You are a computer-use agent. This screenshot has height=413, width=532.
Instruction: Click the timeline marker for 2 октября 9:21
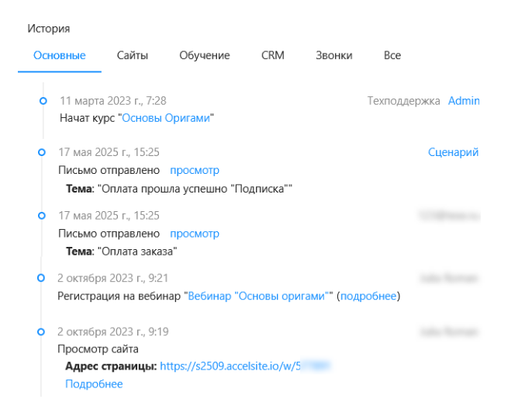(42, 277)
